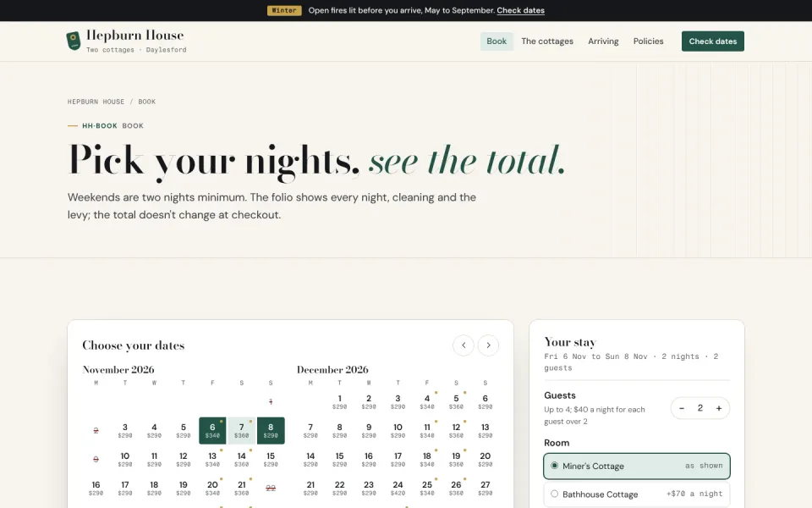Click '+$70 a night' price note
Screen dimensions: 812x508
coord(694,494)
